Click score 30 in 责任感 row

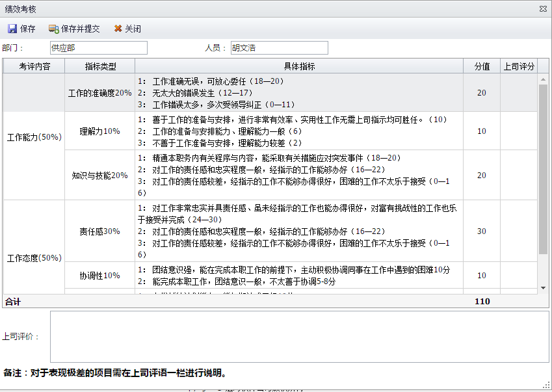point(482,231)
